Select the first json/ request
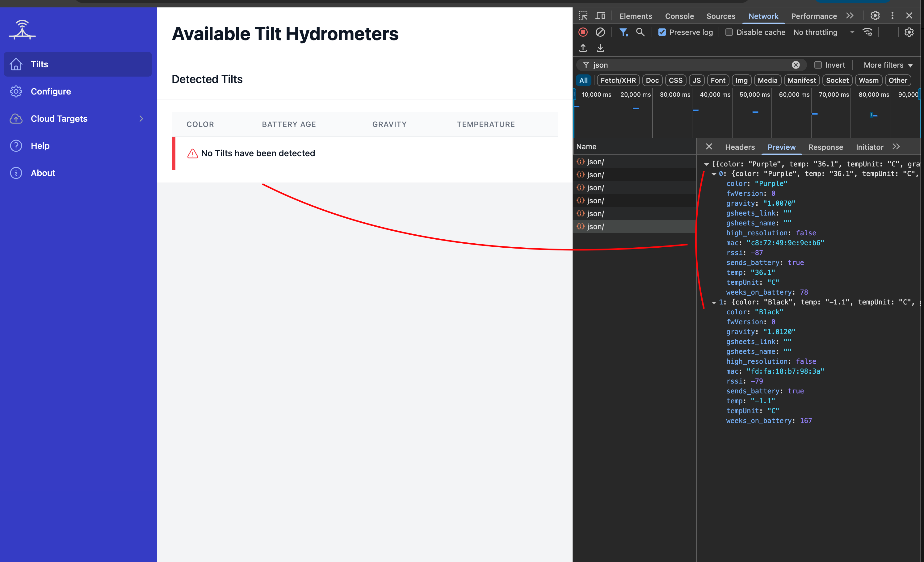924x562 pixels. coord(635,161)
